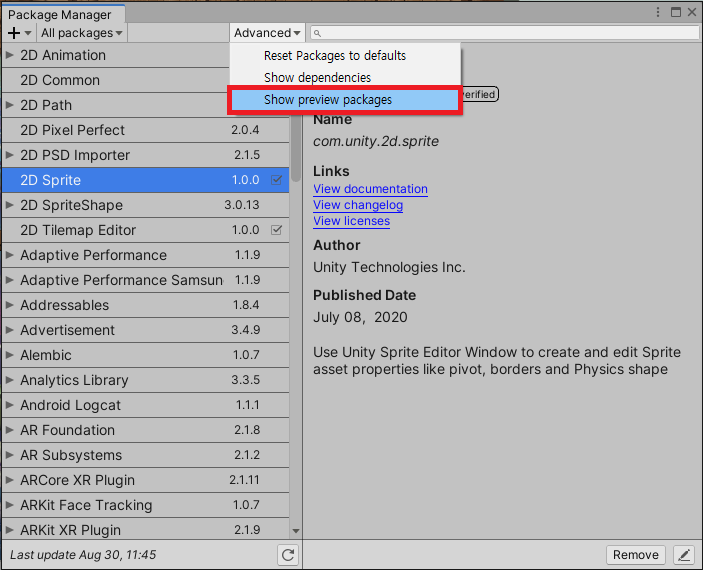Select the ARCore XR Plugin name
The width and height of the screenshot is (703, 570).
(77, 480)
